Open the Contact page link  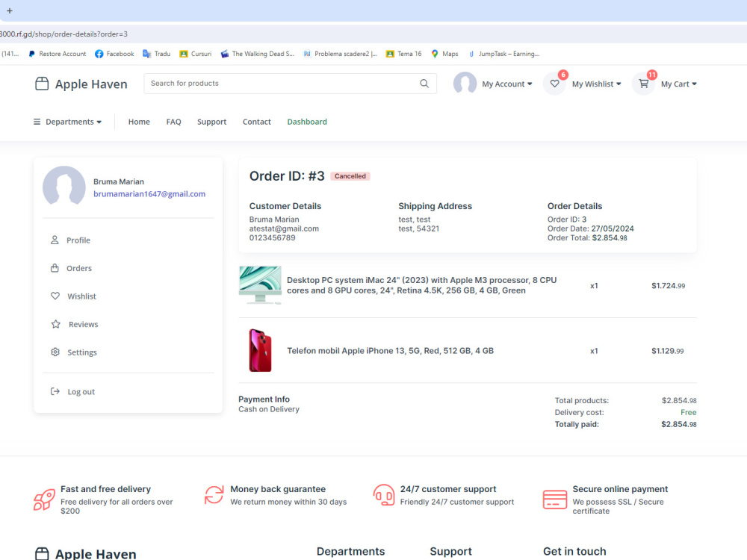click(x=256, y=121)
